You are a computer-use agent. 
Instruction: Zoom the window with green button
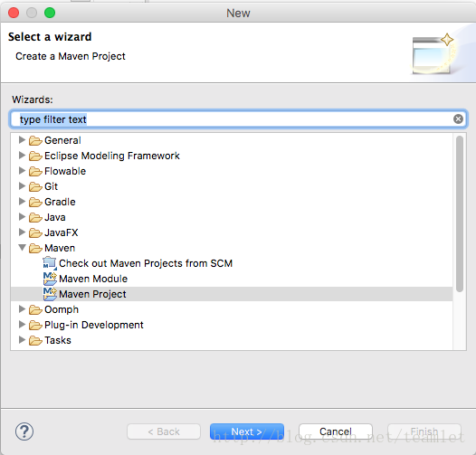(50, 13)
